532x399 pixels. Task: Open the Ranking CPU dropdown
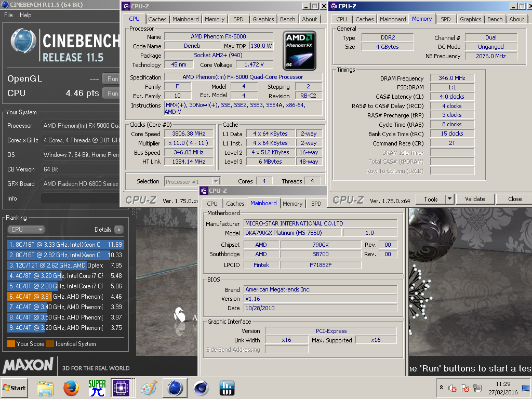pyautogui.click(x=26, y=229)
